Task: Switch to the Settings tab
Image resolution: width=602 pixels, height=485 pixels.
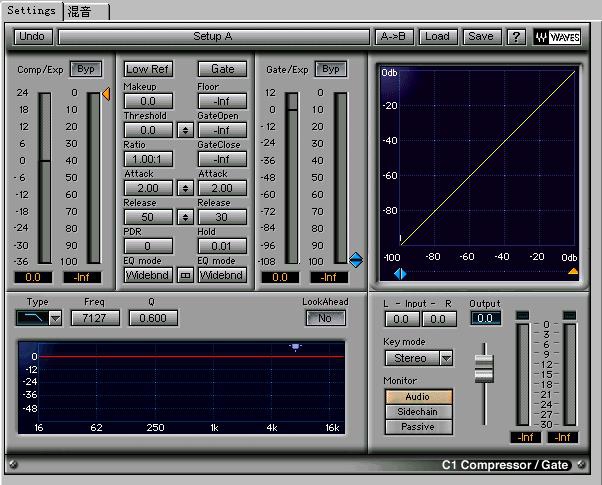Action: (x=31, y=10)
